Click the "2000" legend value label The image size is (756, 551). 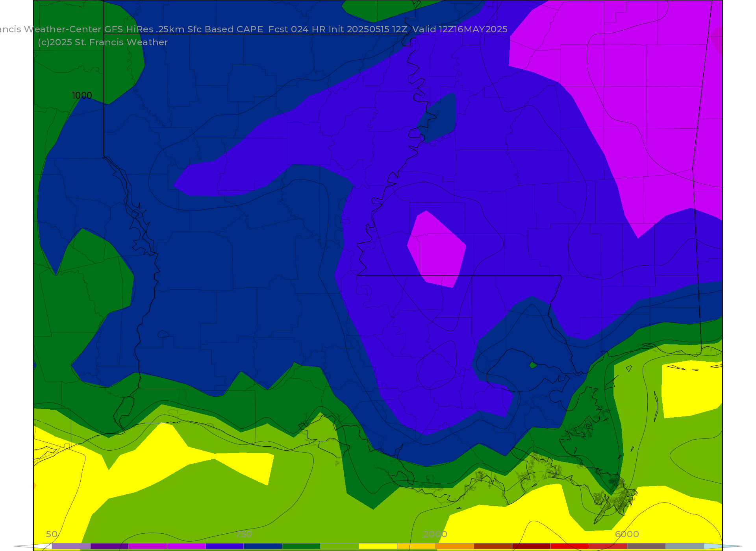(x=435, y=534)
